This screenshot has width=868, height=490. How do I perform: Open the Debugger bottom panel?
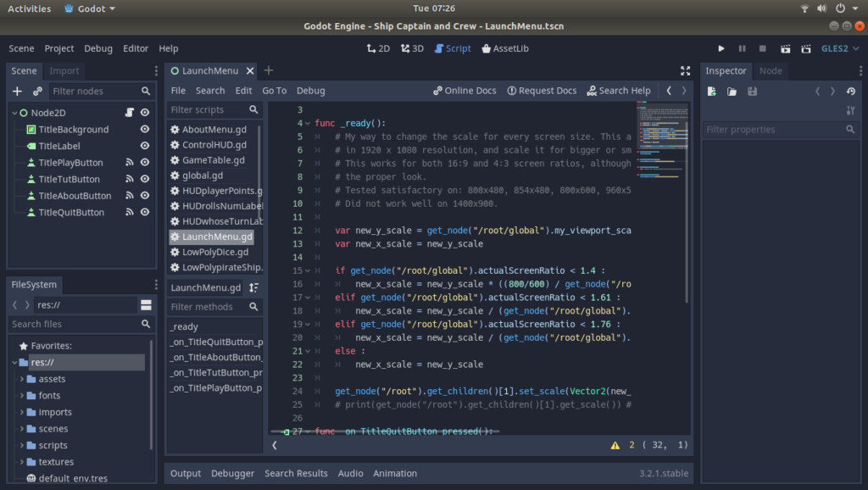point(232,474)
